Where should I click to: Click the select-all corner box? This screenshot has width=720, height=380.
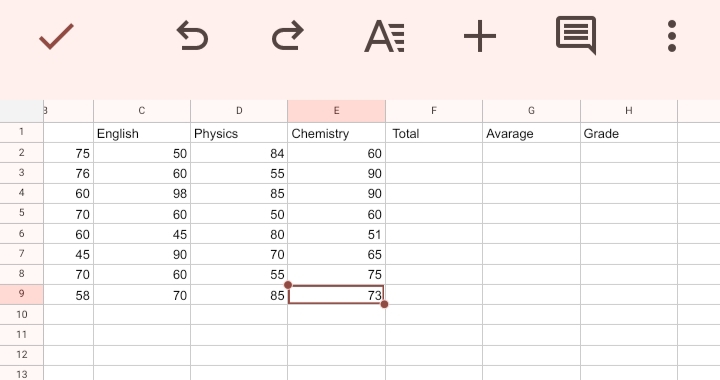[22, 111]
